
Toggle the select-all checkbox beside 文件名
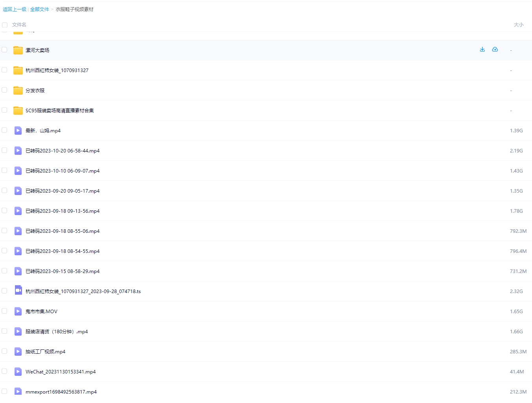tap(5, 25)
